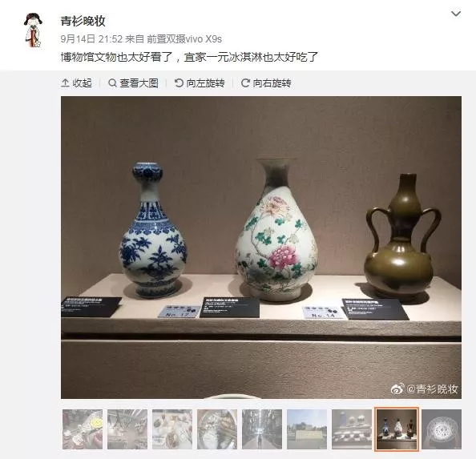Click the main vases photo
Image resolution: width=476 pixels, height=459 pixels.
[261, 248]
